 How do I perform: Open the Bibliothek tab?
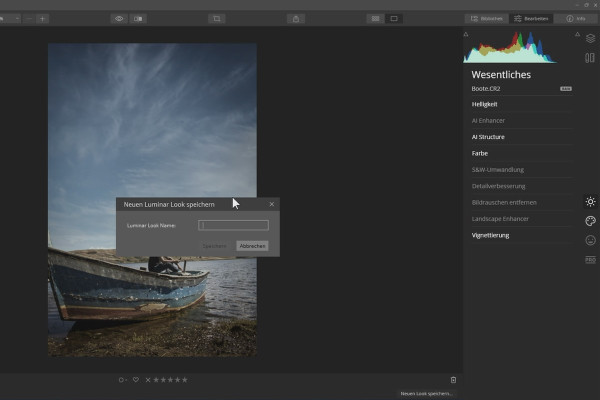click(x=486, y=19)
